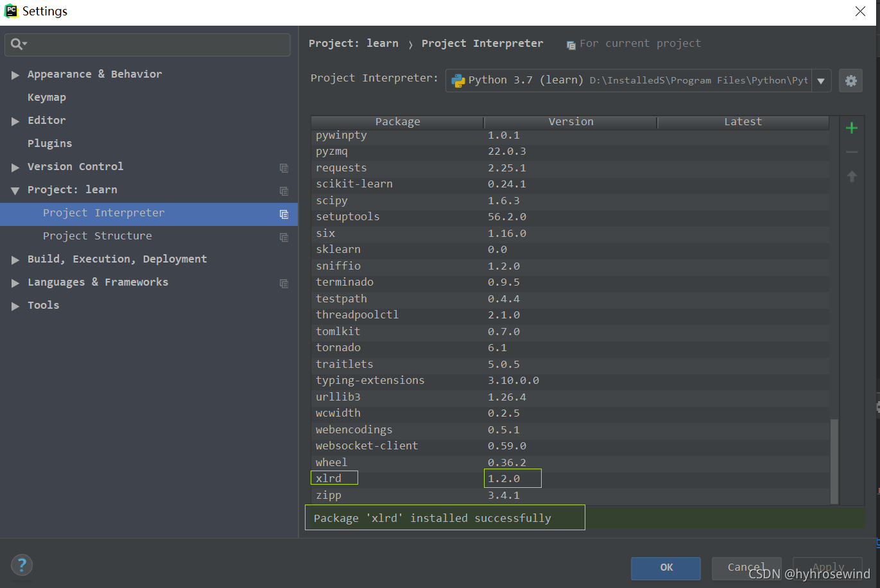
Task: Expand the Languages & Frameworks section
Action: click(x=15, y=283)
